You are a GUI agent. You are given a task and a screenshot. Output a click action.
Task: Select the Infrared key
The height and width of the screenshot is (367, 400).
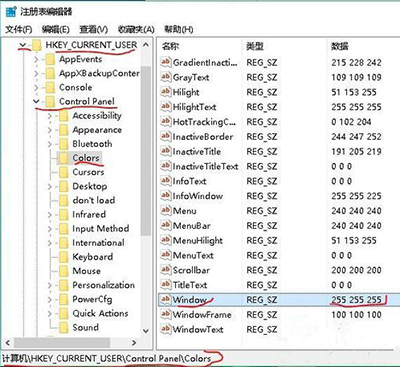coord(89,215)
